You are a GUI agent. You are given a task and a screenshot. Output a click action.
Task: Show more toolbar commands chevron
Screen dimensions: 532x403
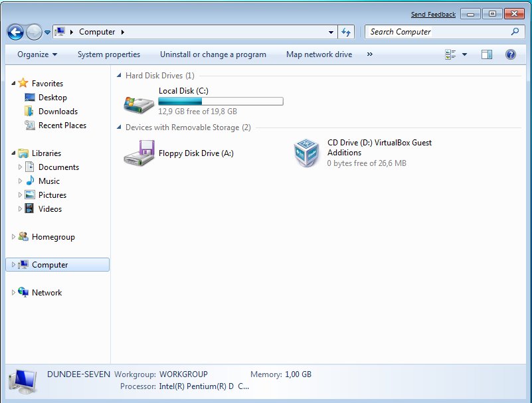(370, 54)
